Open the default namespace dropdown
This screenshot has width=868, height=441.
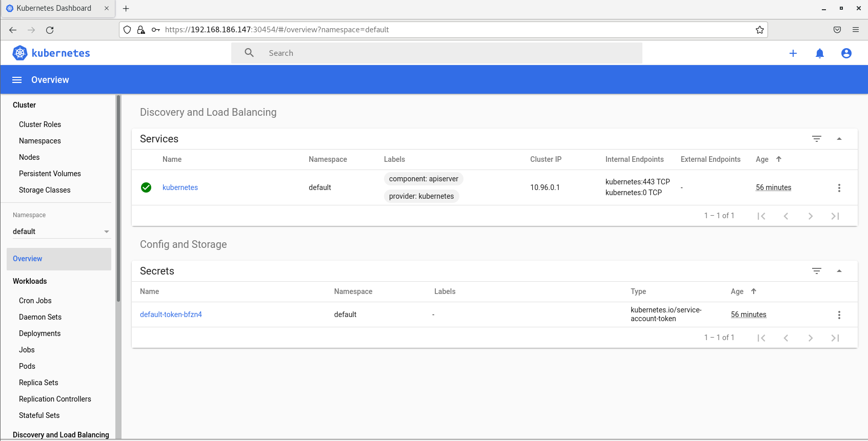(60, 232)
